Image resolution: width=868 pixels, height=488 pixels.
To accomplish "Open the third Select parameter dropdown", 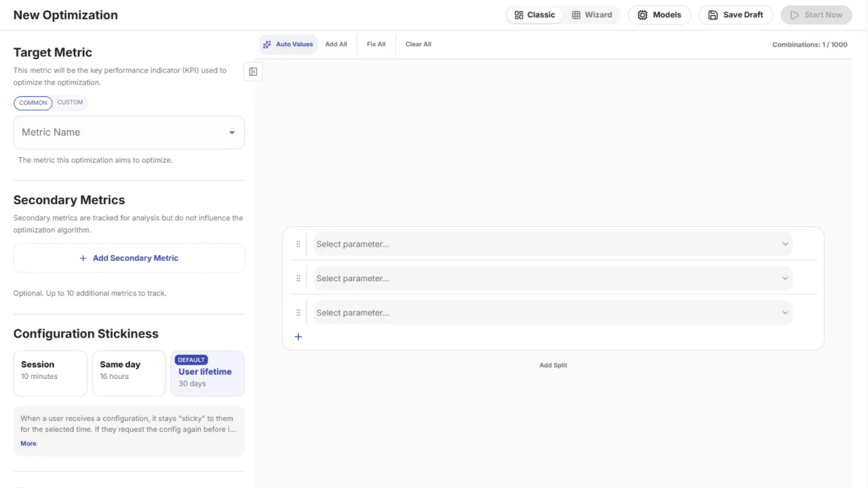I will [x=553, y=313].
